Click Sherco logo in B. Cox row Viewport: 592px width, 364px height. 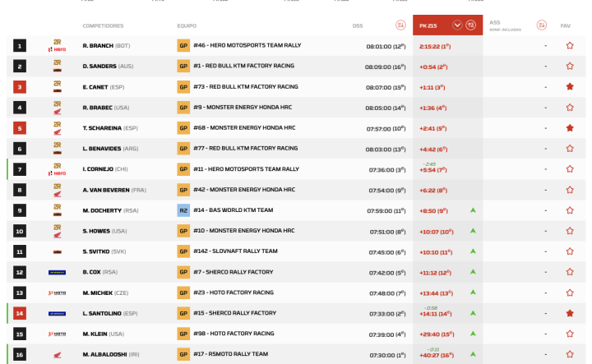(58, 272)
